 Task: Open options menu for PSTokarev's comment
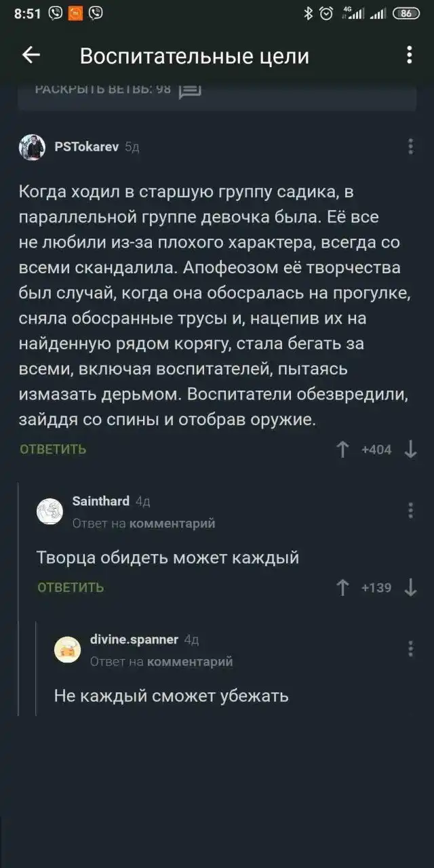click(410, 146)
